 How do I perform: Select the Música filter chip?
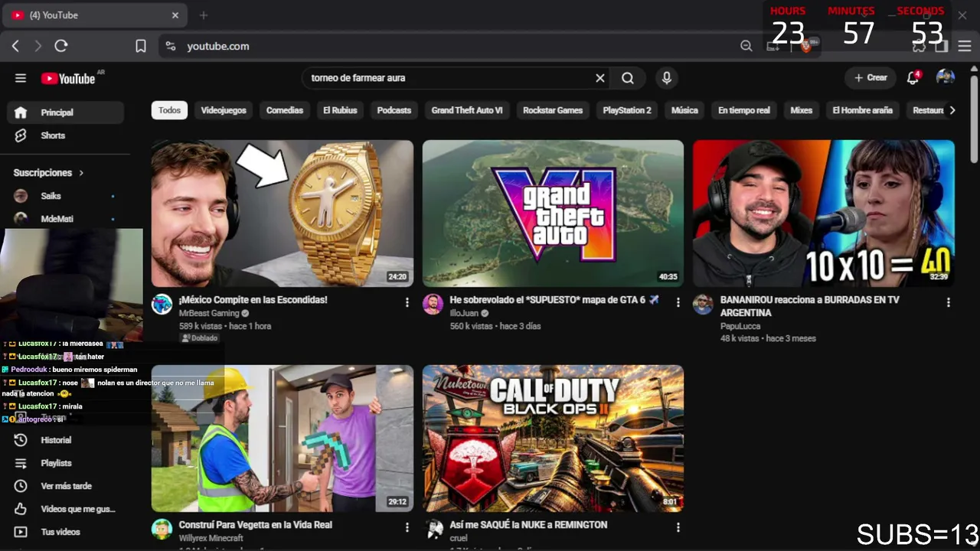[x=684, y=110]
